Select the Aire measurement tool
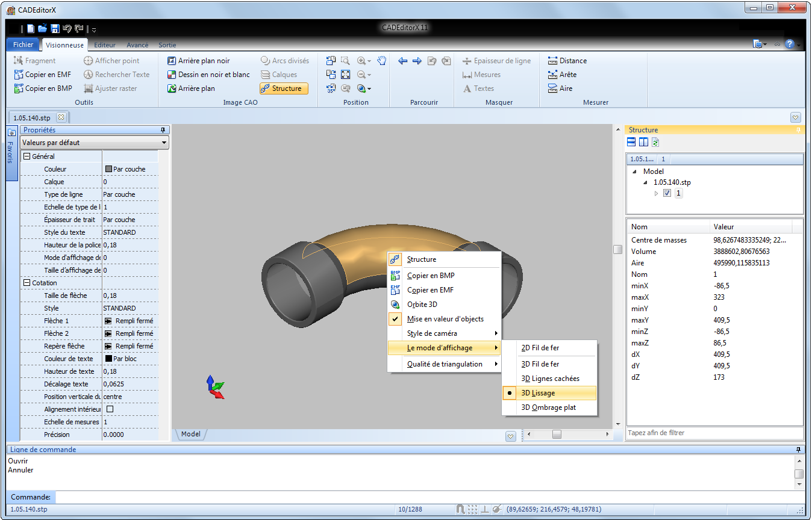812x520 pixels. [x=560, y=88]
